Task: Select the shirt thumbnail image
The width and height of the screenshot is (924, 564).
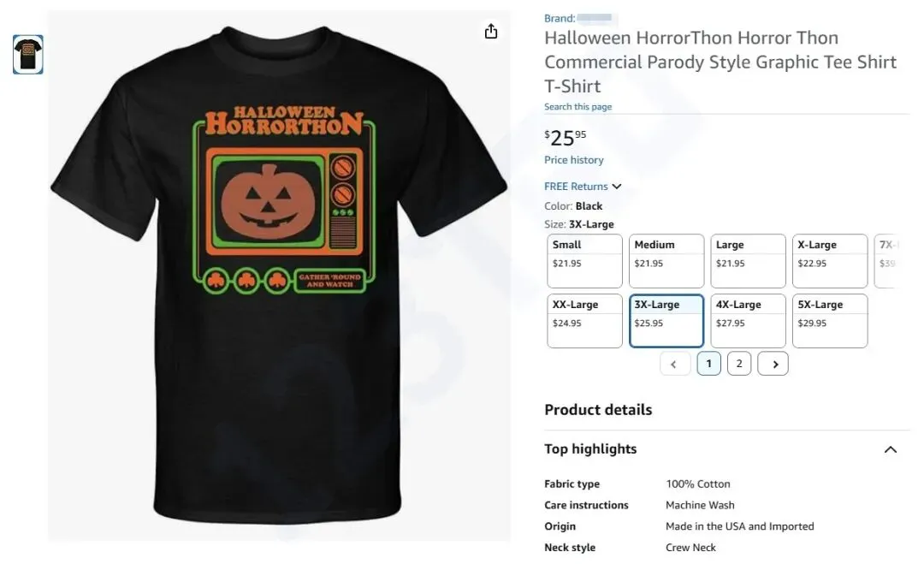Action: 28,54
